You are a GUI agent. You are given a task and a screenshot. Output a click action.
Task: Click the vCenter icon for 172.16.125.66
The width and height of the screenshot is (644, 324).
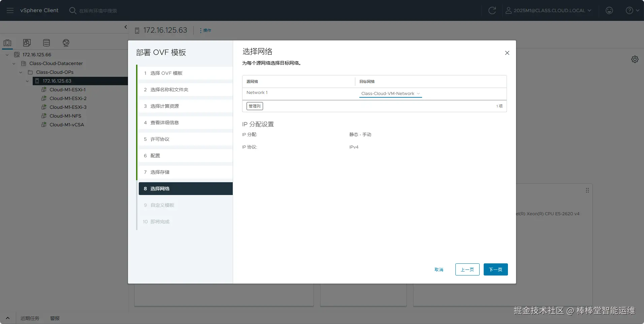click(17, 55)
